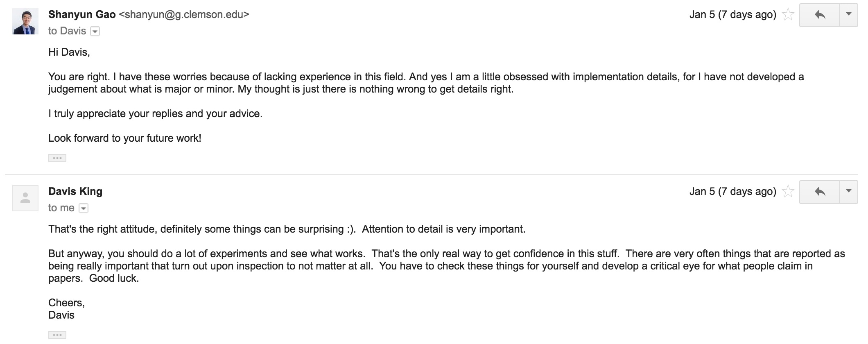Viewport: 868px width, 344px height.
Task: Click the shanyun@g.clemson.edu email address
Action: tap(184, 15)
